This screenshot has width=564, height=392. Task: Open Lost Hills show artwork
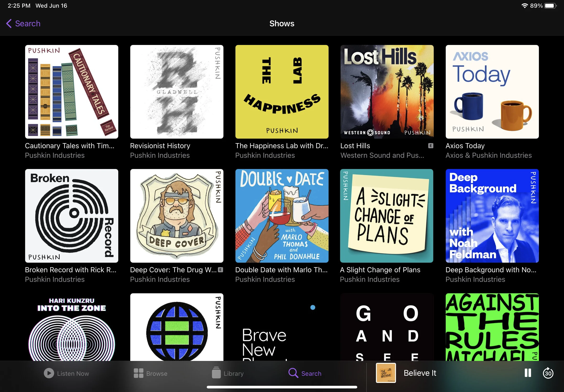[x=387, y=92]
